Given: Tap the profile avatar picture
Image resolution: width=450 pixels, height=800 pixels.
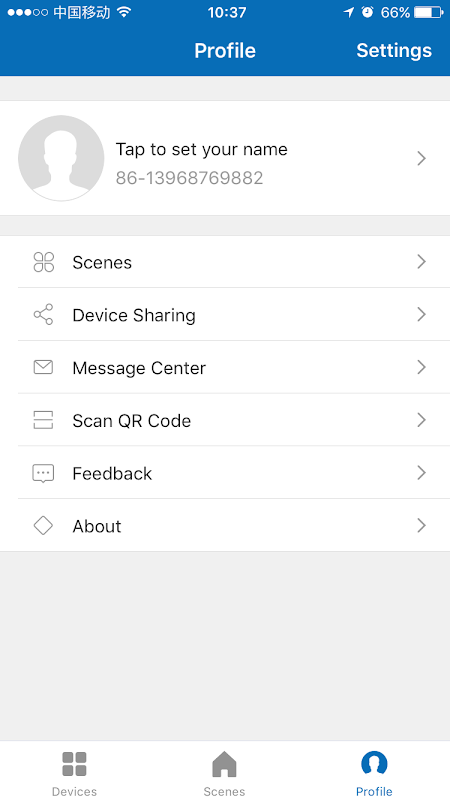Looking at the screenshot, I should click(x=61, y=158).
